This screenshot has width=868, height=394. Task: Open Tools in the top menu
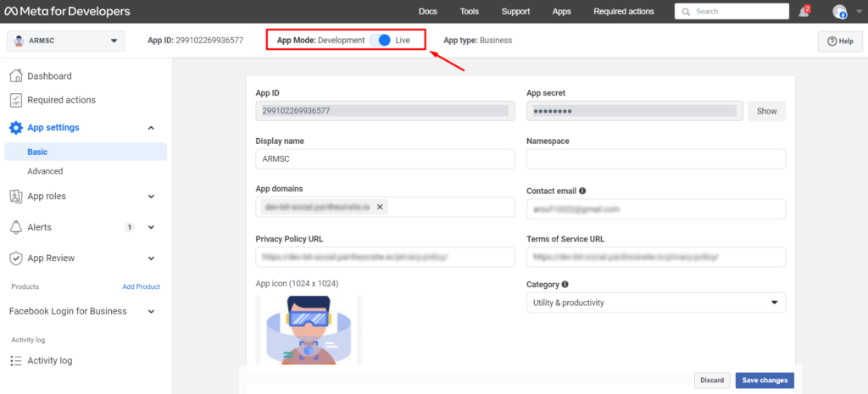[470, 12]
